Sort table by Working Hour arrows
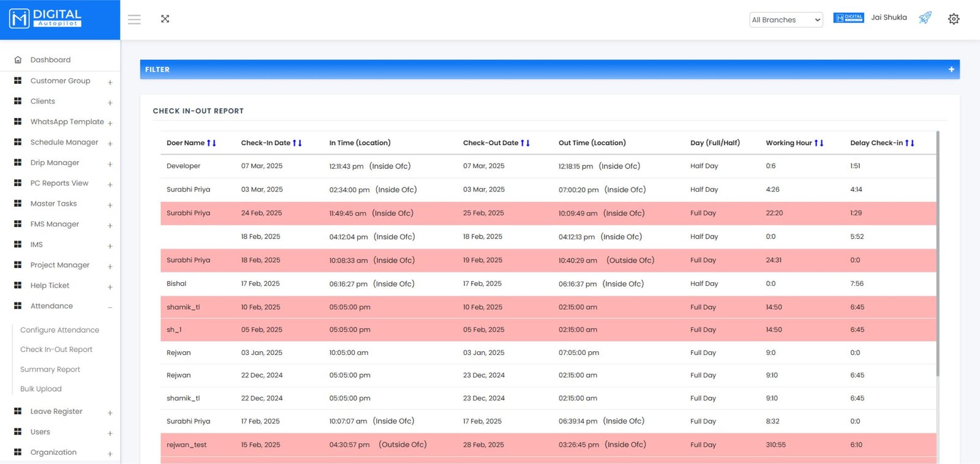980x464 pixels. 819,143
